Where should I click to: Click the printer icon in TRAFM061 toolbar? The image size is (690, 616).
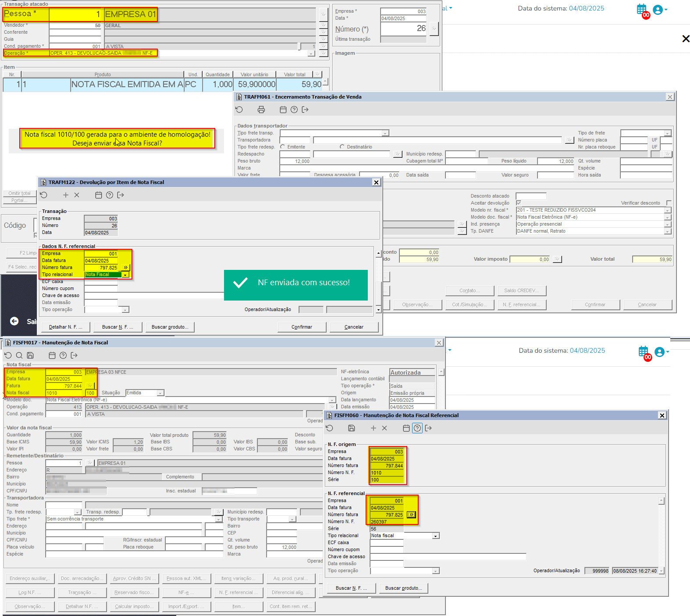(261, 110)
